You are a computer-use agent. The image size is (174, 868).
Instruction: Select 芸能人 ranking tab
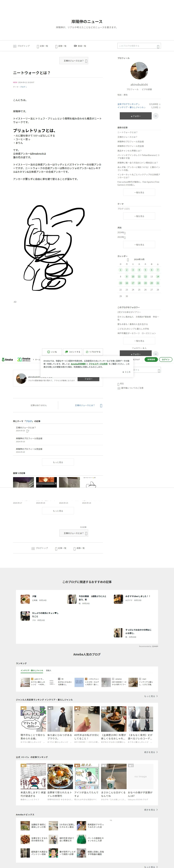pyautogui.click(x=49, y=671)
